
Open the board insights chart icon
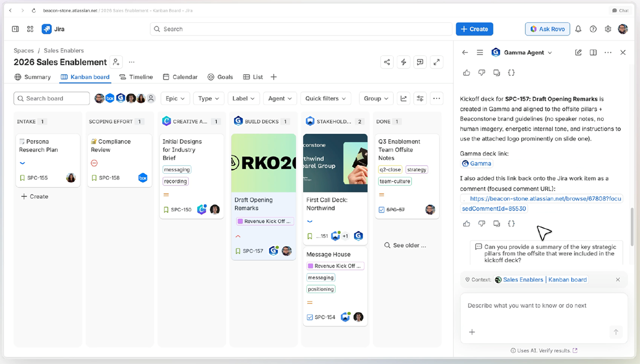[404, 98]
